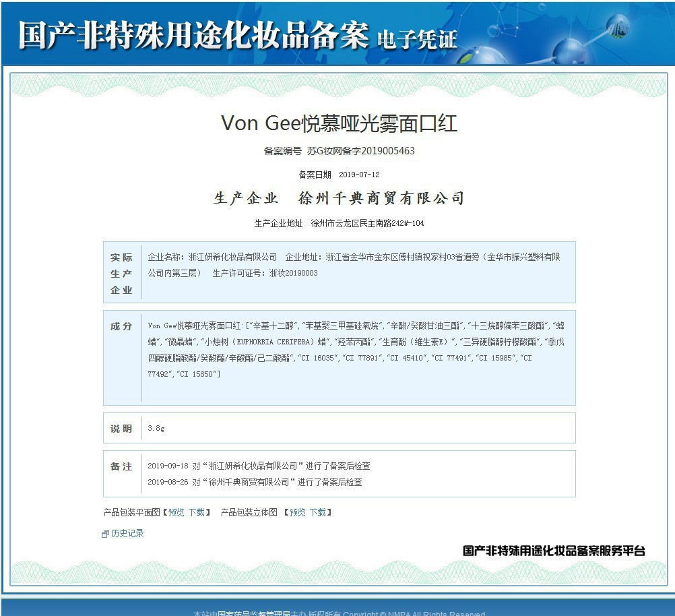This screenshot has width=675, height=616.
Task: Click the 企业名称 浙江妍希化妆品有限公司 text
Action: click(x=212, y=257)
